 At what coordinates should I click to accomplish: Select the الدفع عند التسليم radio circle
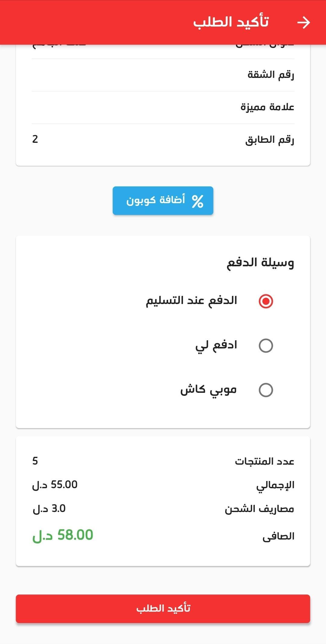click(x=266, y=301)
